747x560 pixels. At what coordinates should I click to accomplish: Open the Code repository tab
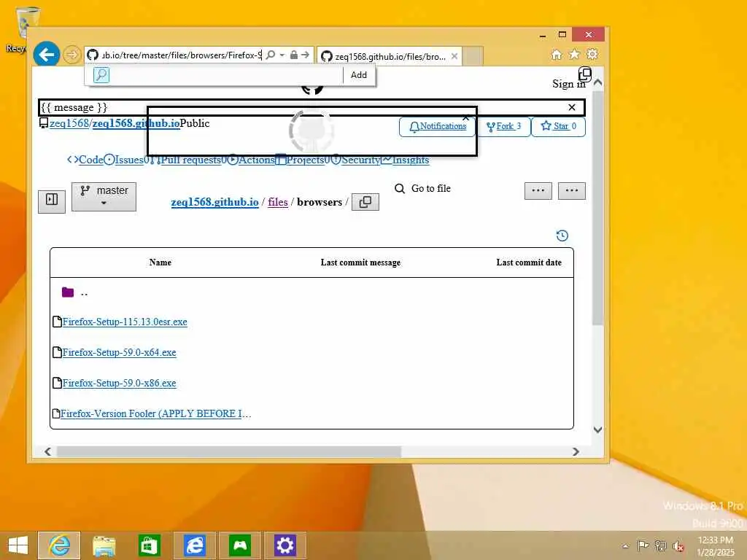click(x=86, y=160)
